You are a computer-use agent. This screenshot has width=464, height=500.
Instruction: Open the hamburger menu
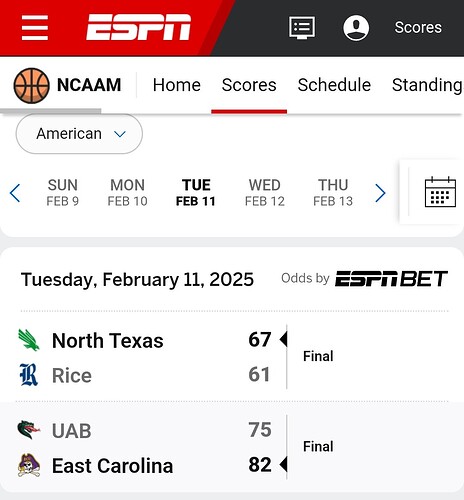(x=35, y=27)
